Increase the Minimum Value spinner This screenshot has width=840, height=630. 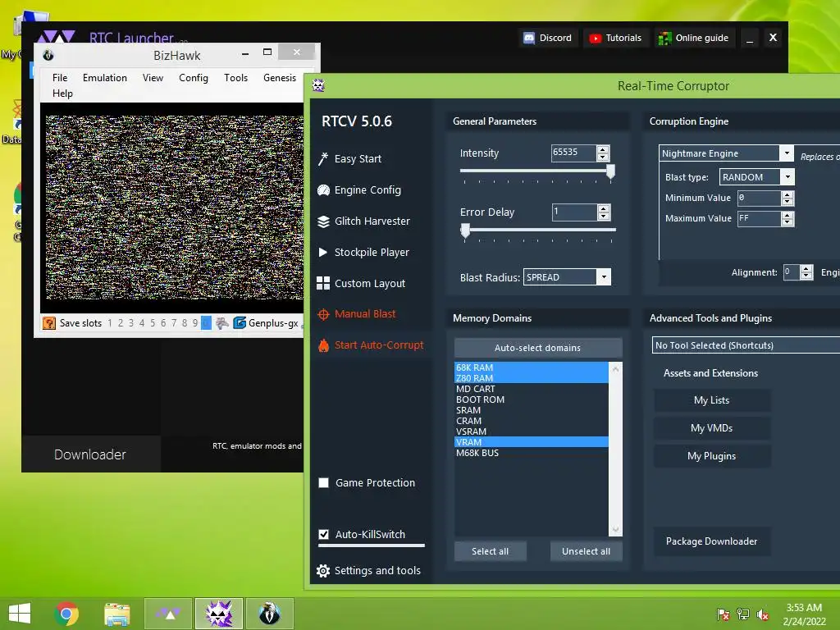tap(787, 195)
